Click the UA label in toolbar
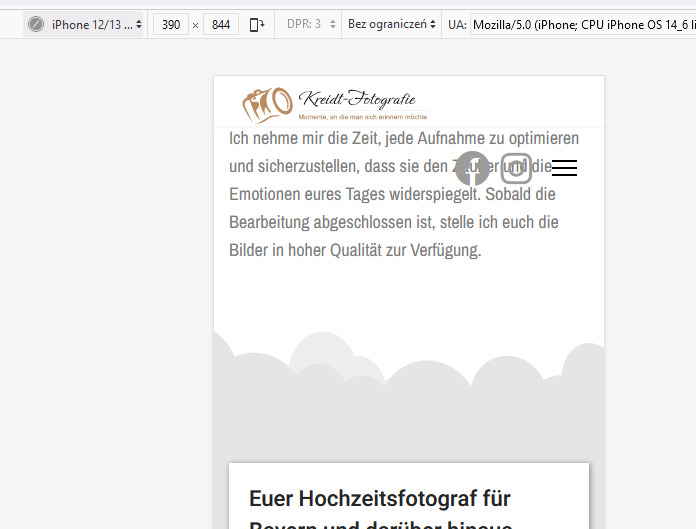This screenshot has width=696, height=529. point(456,24)
